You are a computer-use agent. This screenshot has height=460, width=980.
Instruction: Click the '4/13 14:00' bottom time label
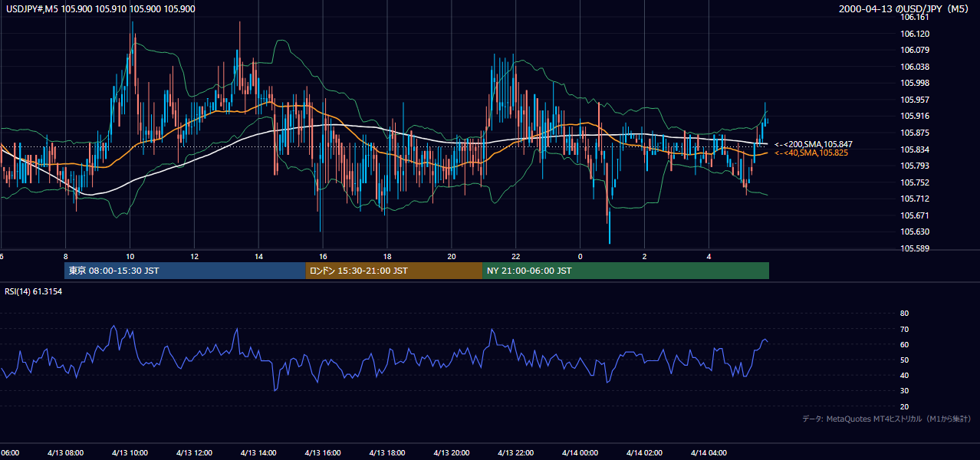(x=258, y=453)
